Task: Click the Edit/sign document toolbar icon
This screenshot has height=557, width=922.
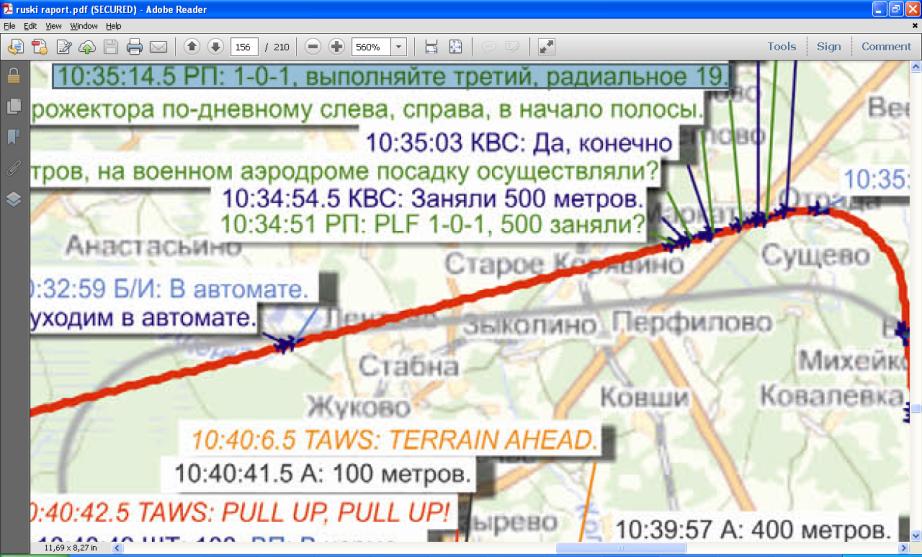Action: point(64,46)
